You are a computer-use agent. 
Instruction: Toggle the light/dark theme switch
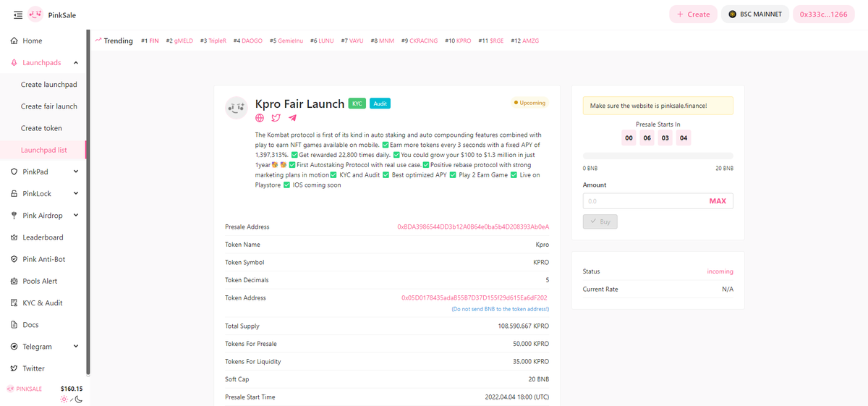point(72,399)
